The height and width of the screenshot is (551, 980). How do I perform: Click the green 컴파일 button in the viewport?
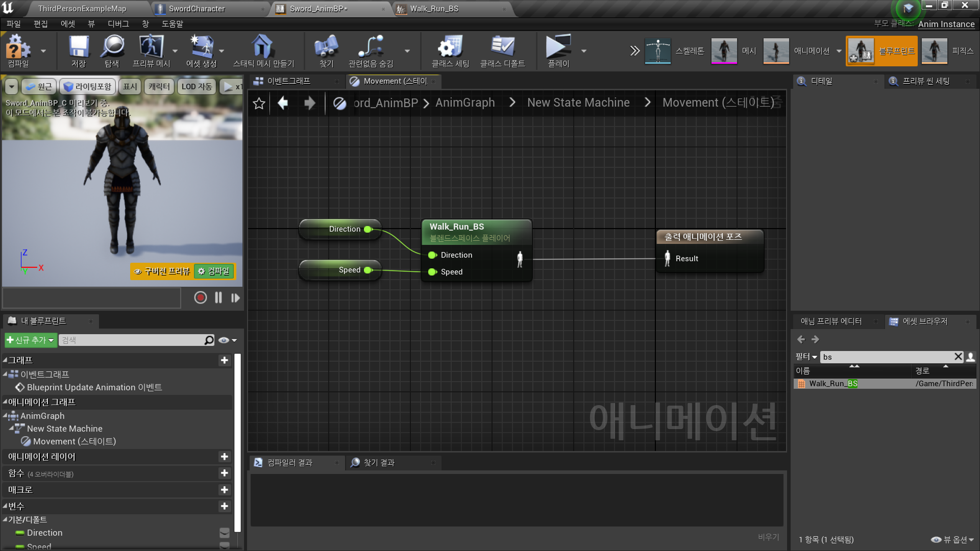click(214, 271)
